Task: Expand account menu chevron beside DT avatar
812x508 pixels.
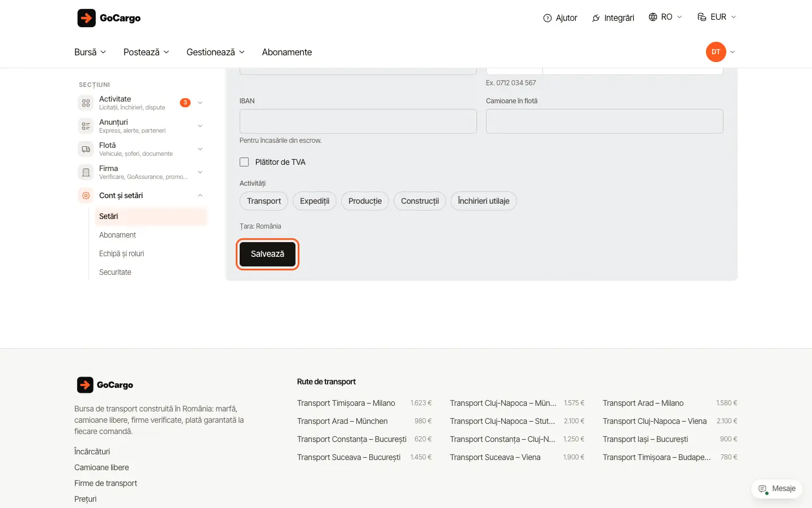Action: (732, 52)
